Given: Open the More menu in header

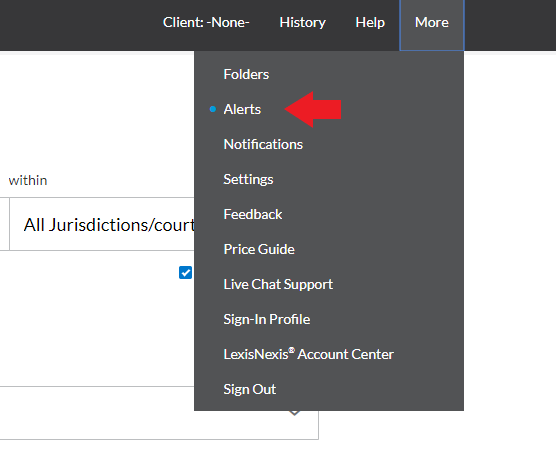Looking at the screenshot, I should [432, 23].
